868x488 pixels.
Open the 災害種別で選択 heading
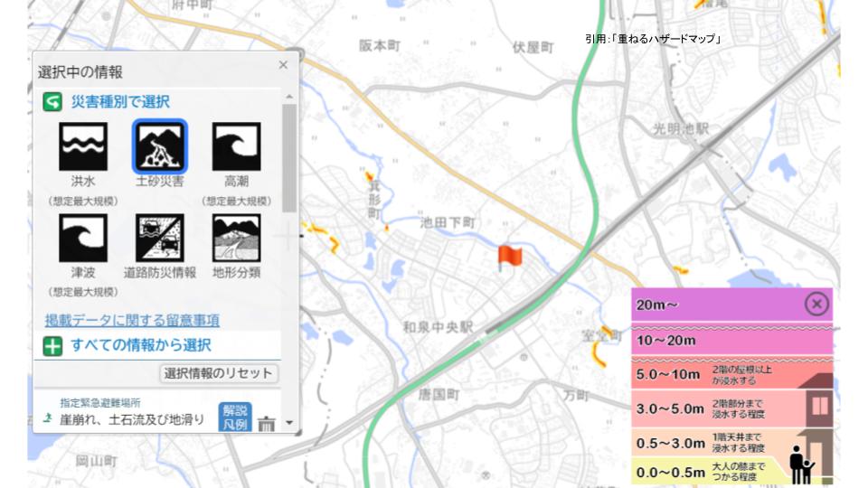tap(120, 102)
